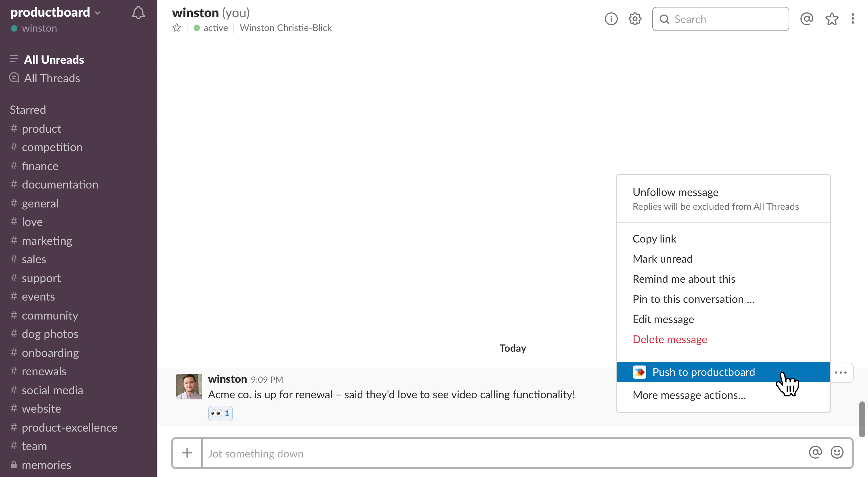
Task: Select Unfollow message option
Action: 675,192
